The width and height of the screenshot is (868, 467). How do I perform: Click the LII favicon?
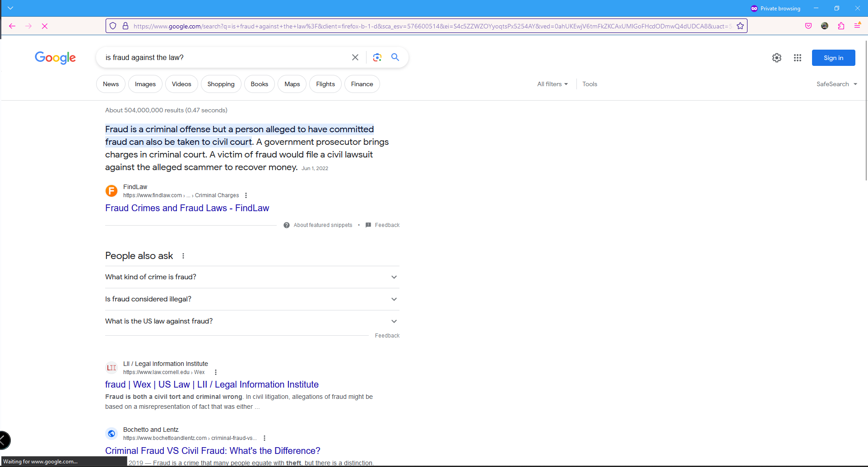(x=111, y=368)
